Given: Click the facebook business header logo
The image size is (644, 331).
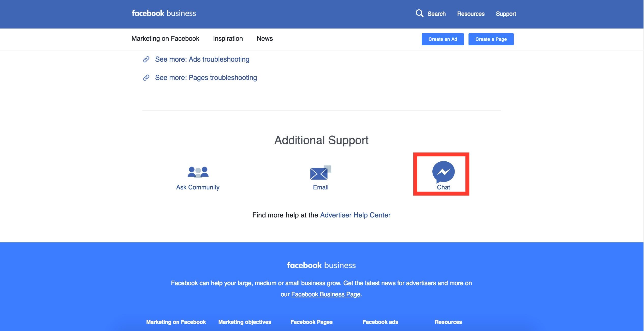Looking at the screenshot, I should [164, 13].
